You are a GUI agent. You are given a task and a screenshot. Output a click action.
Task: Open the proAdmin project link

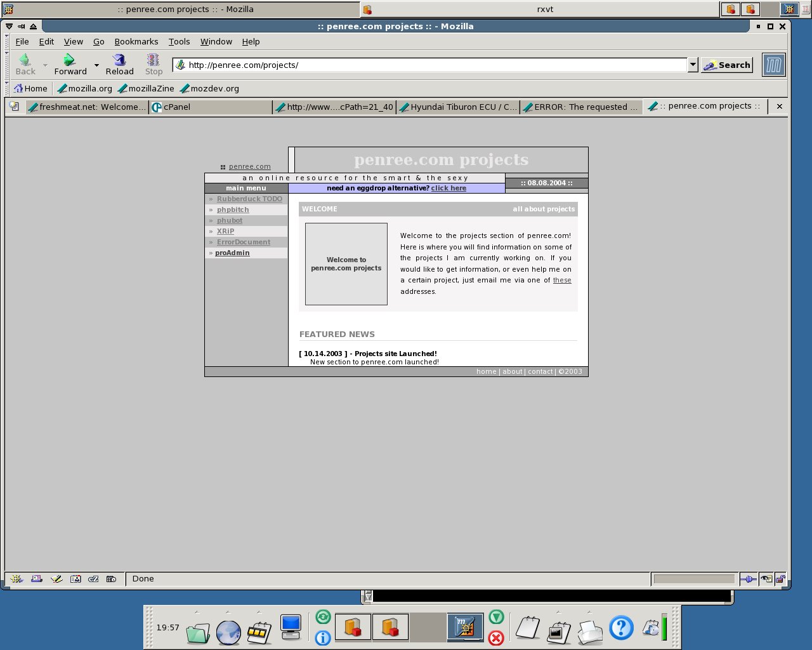click(232, 253)
